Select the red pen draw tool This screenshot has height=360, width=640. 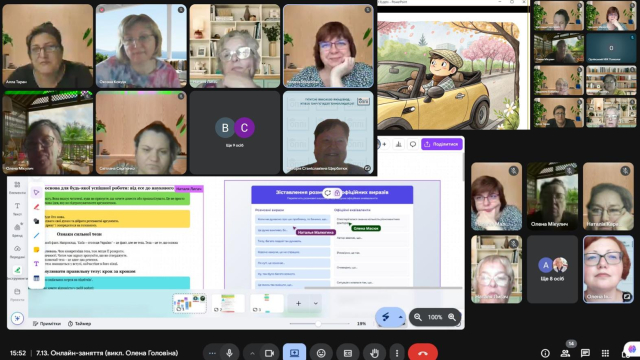click(x=36, y=207)
